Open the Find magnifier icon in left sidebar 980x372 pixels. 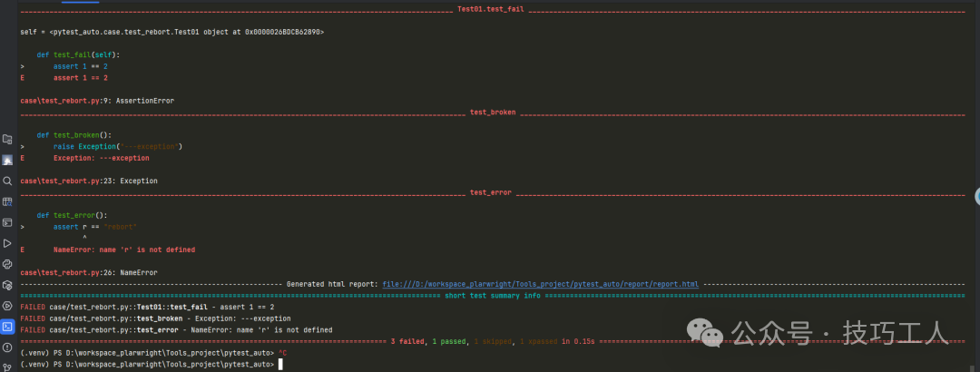click(x=7, y=181)
